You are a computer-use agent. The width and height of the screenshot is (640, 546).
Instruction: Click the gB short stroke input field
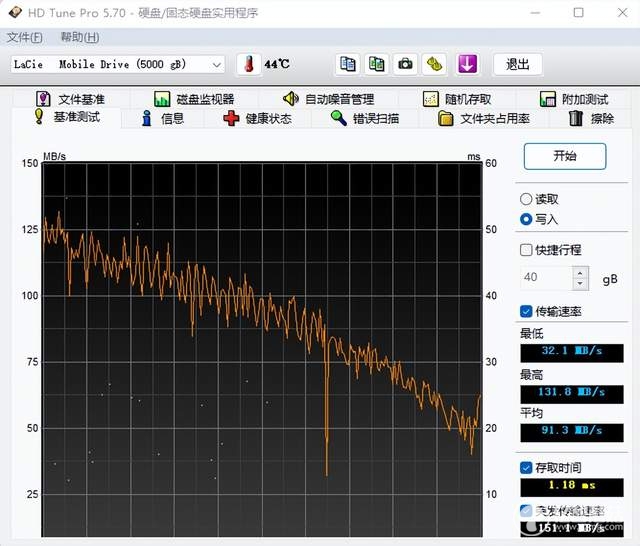point(546,278)
